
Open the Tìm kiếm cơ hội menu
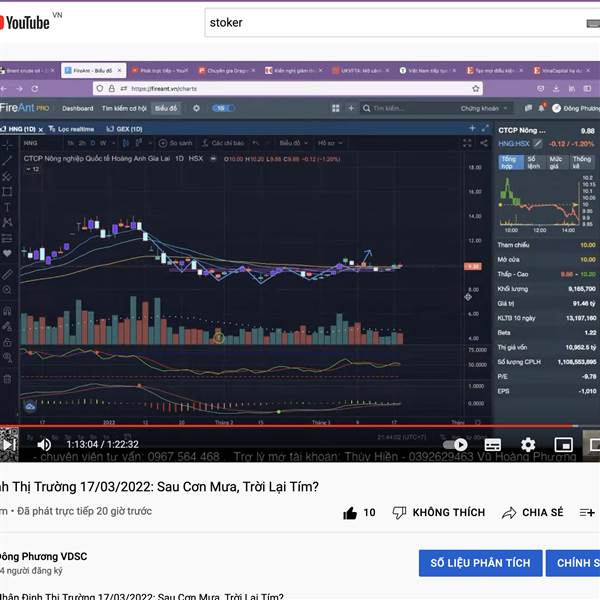[124, 109]
